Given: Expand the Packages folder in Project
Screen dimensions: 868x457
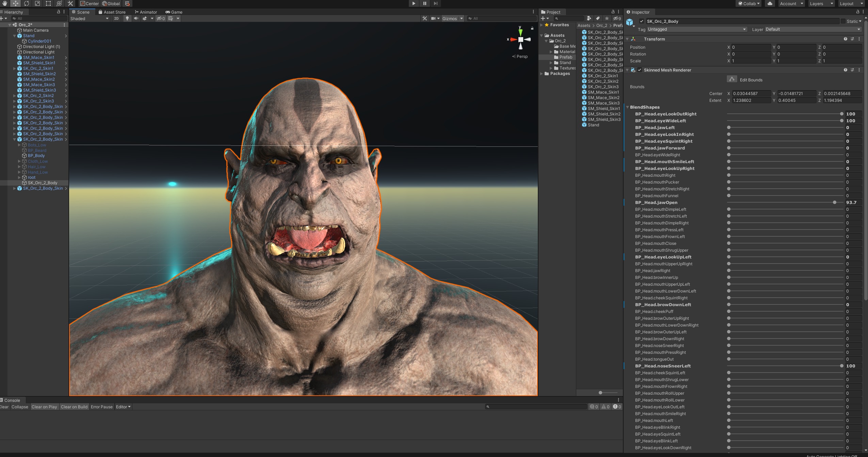Looking at the screenshot, I should 542,74.
